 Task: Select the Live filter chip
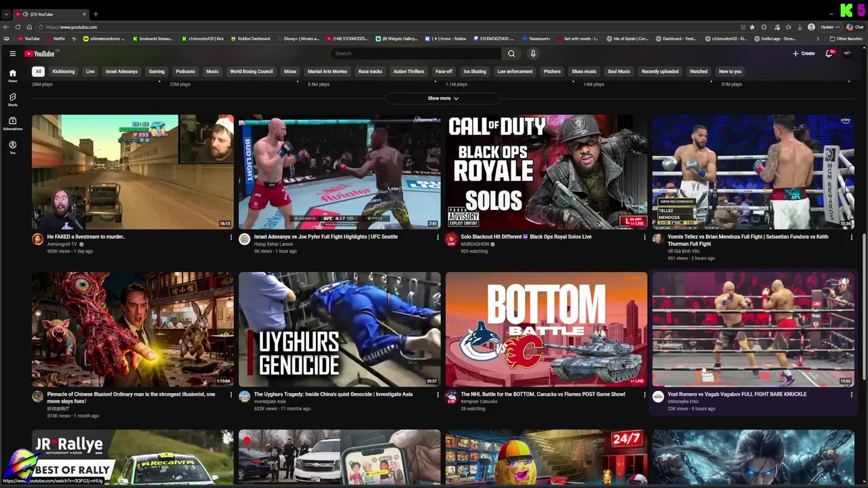click(90, 71)
